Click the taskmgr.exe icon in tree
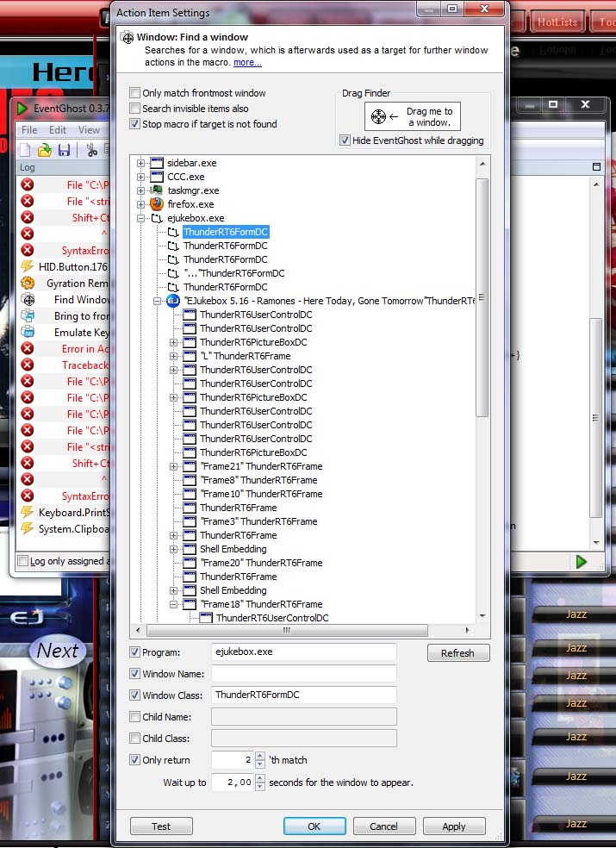This screenshot has width=616, height=848. [157, 190]
